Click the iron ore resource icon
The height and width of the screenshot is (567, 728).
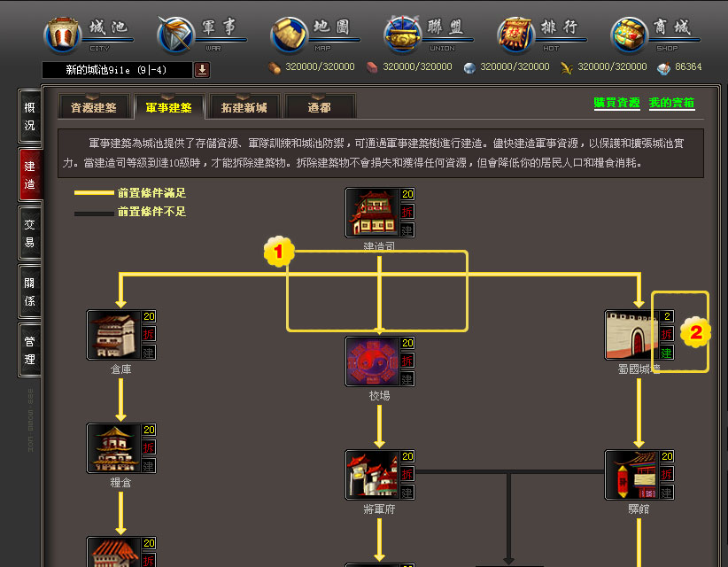pyautogui.click(x=469, y=68)
